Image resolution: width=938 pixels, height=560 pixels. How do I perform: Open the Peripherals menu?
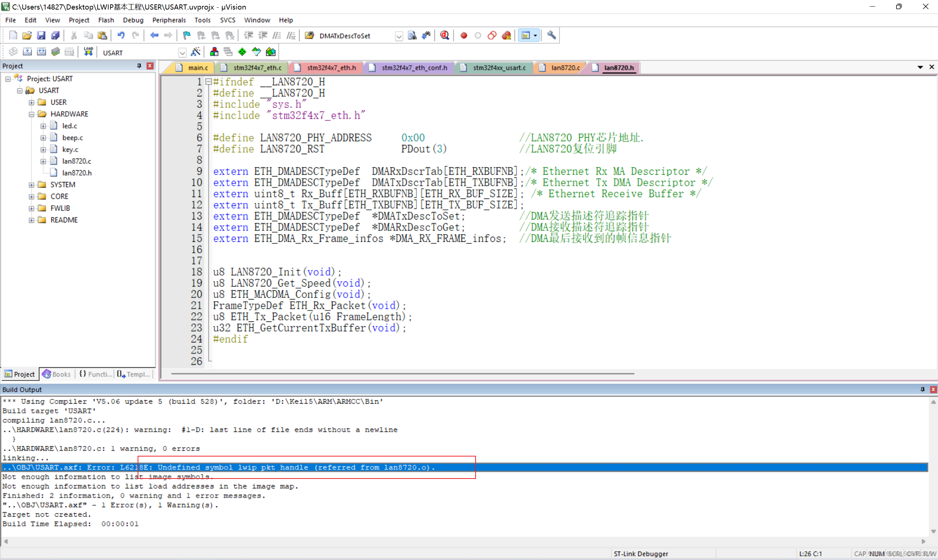(x=169, y=20)
